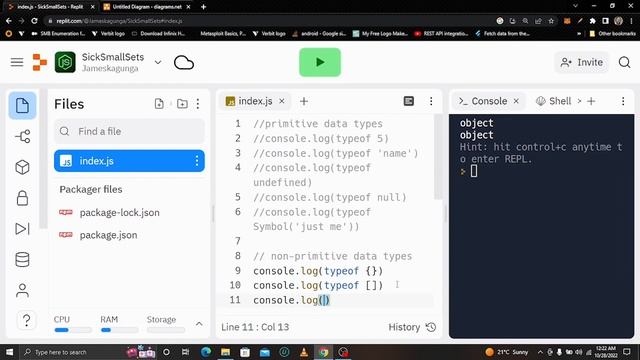Screen dimensions: 640x360
Task: Add a new file in Files panel
Action: (159, 104)
